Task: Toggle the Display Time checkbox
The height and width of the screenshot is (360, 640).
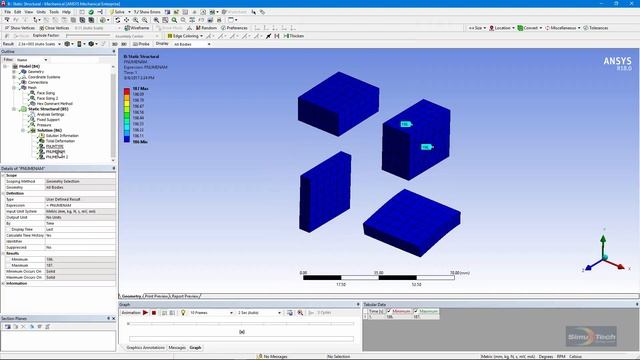Action: (9, 229)
